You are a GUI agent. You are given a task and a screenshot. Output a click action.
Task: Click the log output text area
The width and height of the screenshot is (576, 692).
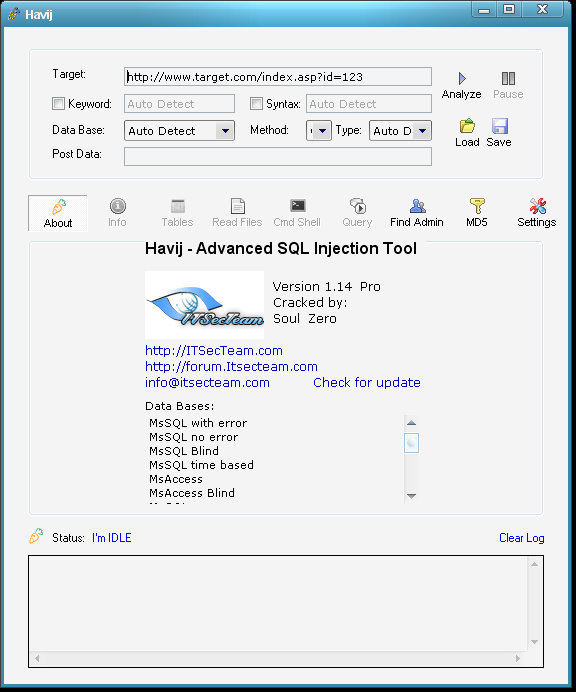click(x=278, y=604)
